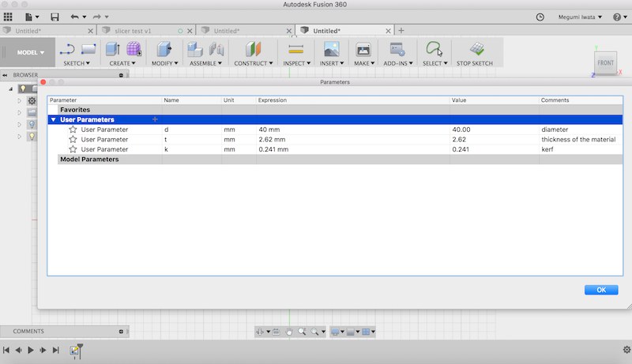Click the FRONT face of view cube
Screen dimensions: 632x364
[605, 63]
